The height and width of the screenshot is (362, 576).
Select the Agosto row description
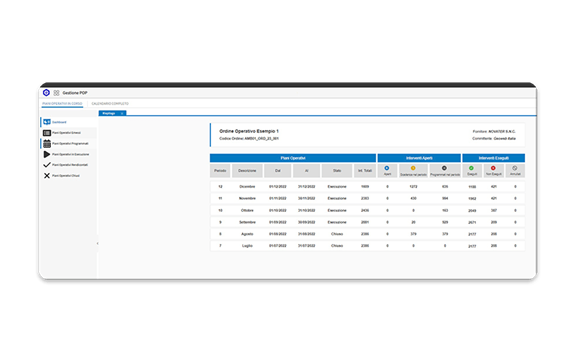pos(247,234)
